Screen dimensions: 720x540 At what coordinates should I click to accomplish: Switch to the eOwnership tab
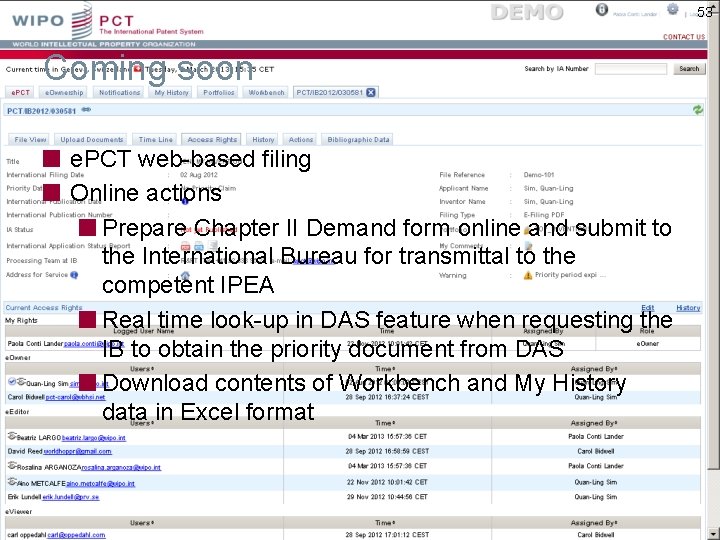coord(64,92)
